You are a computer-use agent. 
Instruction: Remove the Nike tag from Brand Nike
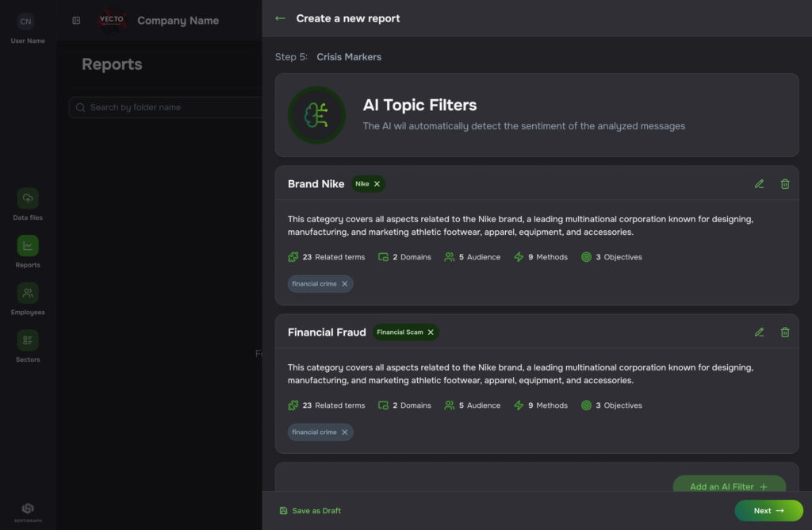click(x=377, y=184)
